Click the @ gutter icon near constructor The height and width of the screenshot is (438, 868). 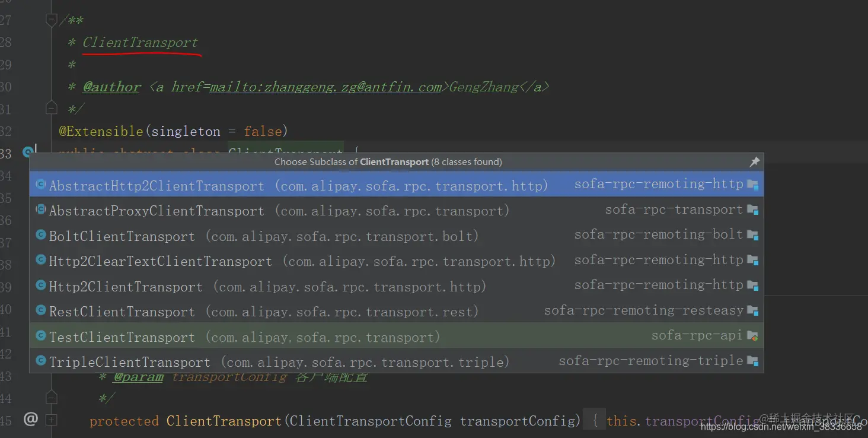30,419
